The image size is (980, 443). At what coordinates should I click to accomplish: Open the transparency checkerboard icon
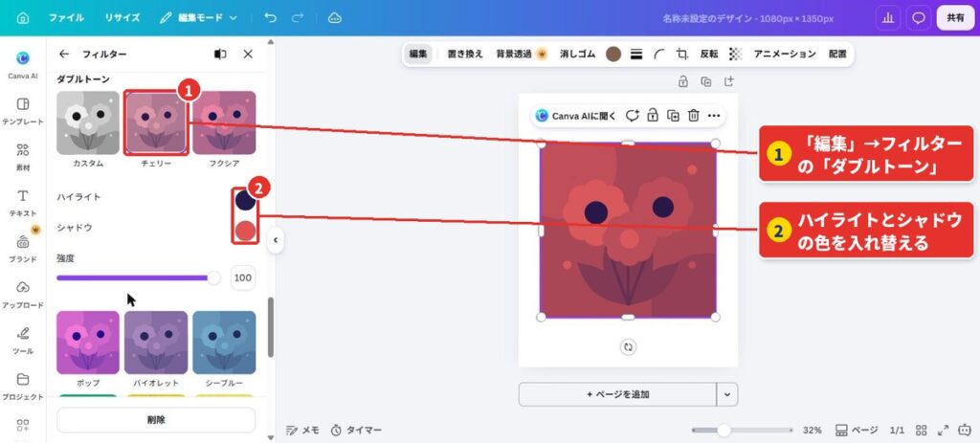point(736,55)
